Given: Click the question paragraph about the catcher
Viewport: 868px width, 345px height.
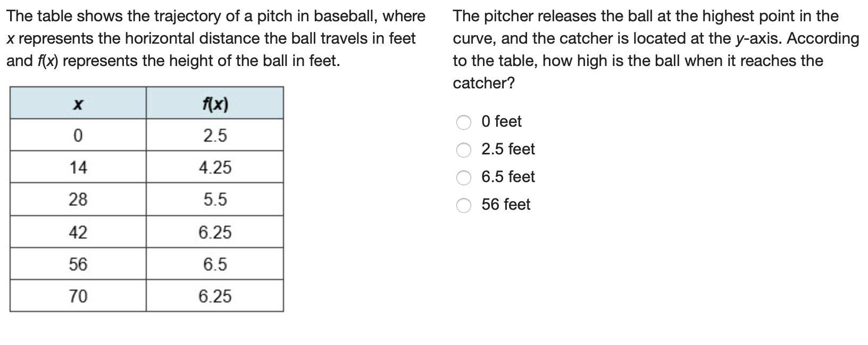Looking at the screenshot, I should pos(655,50).
